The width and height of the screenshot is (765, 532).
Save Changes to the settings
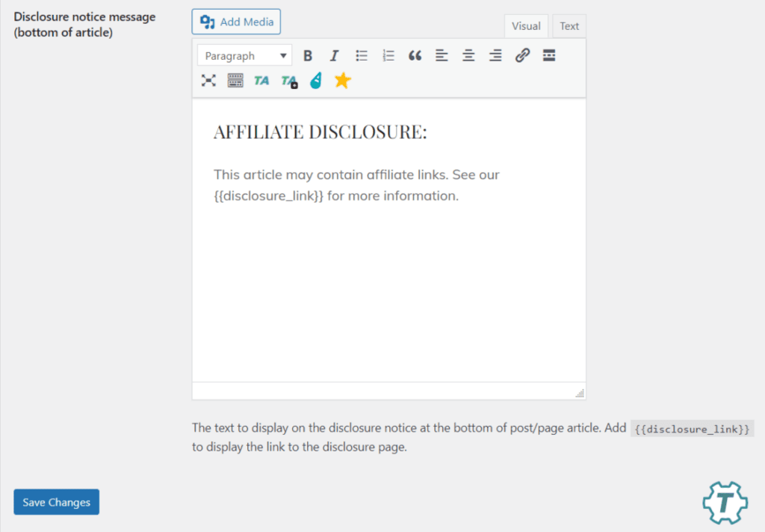(57, 502)
